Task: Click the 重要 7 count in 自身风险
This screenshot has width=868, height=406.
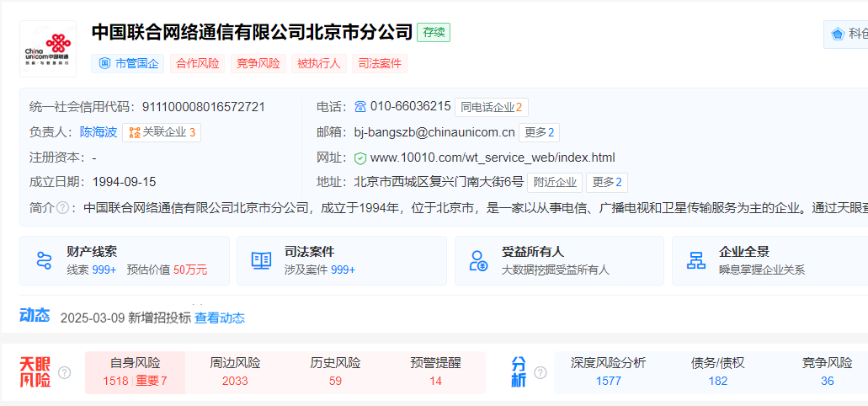Action: click(x=150, y=381)
